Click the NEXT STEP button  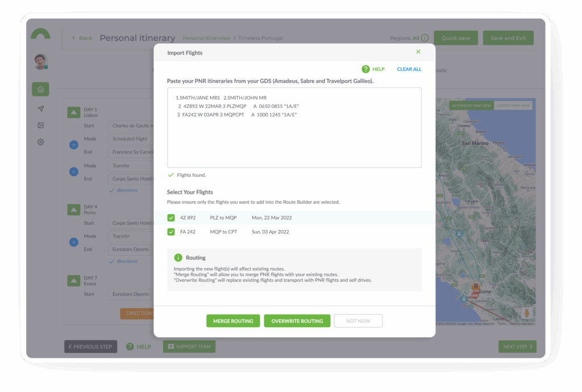coord(517,347)
